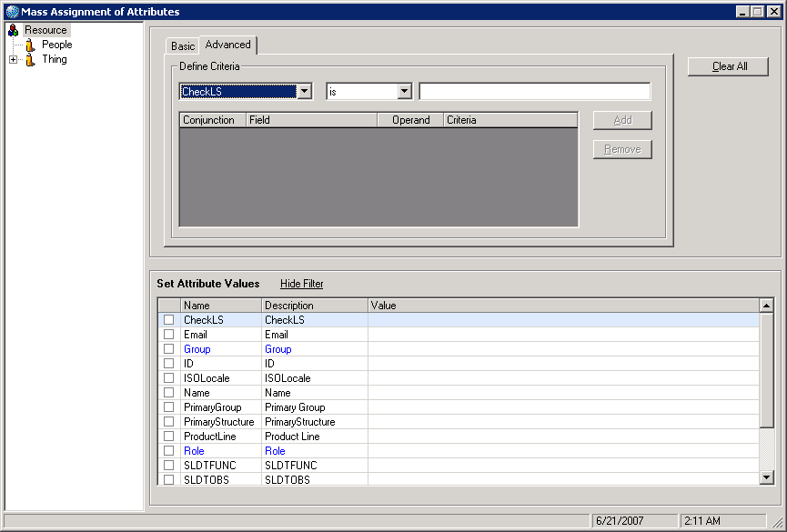Click the Criteria column header
The width and height of the screenshot is (787, 532).
point(510,120)
